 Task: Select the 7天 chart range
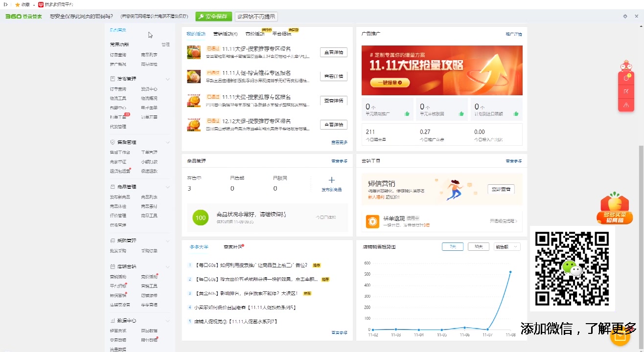[453, 247]
